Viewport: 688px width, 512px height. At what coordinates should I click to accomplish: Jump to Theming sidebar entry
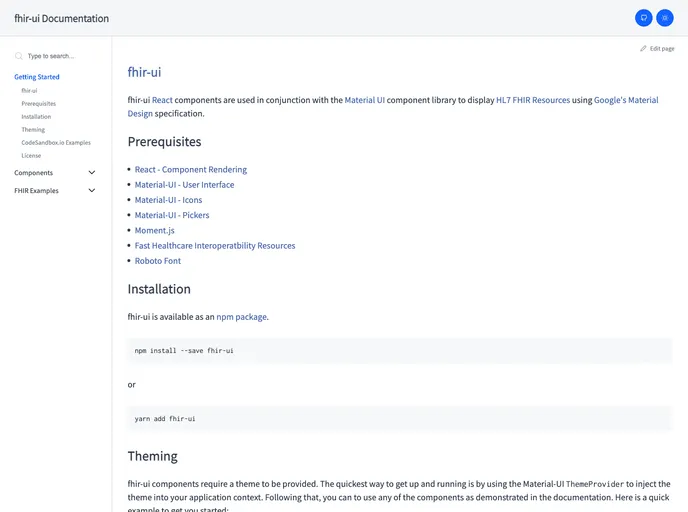[x=33, y=130]
